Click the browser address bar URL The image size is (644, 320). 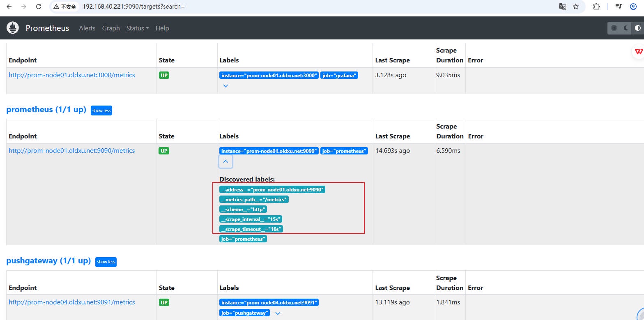(133, 7)
